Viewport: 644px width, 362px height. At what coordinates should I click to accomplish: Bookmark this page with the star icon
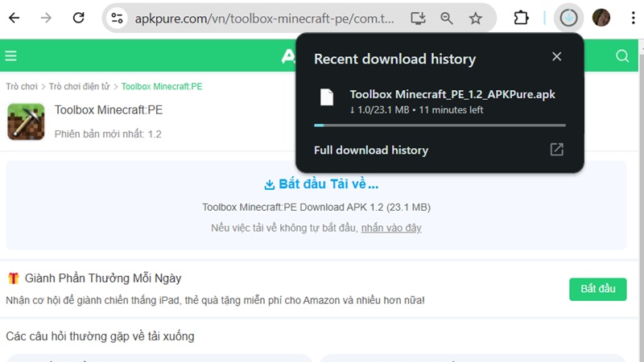[x=475, y=18]
